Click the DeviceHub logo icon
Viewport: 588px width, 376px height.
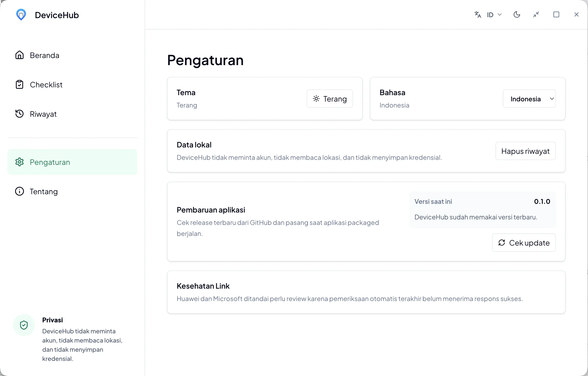pyautogui.click(x=21, y=15)
